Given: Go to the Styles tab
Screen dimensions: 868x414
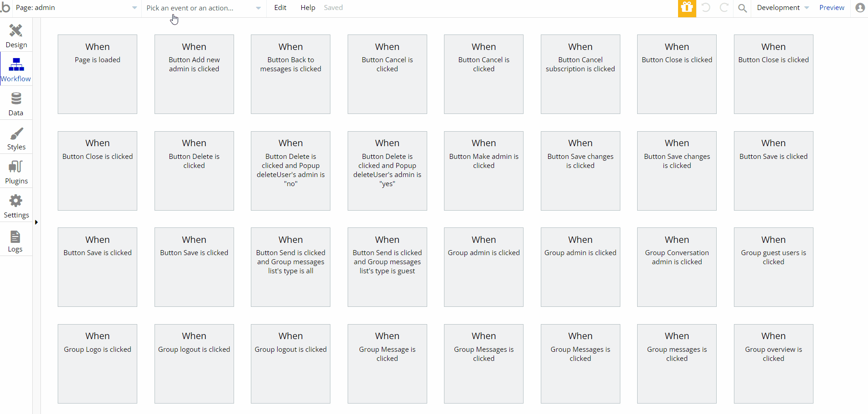Looking at the screenshot, I should point(16,138).
